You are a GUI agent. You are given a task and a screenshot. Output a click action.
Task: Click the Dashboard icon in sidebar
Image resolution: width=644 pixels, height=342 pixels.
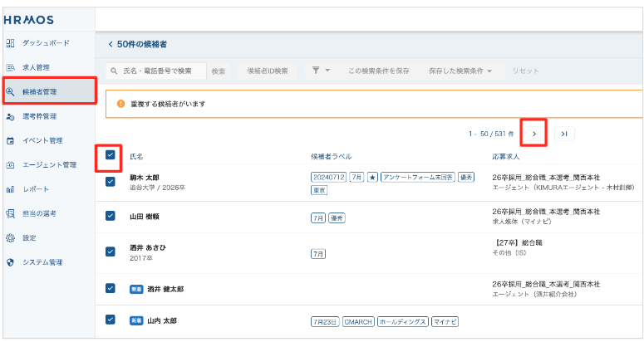tap(11, 42)
